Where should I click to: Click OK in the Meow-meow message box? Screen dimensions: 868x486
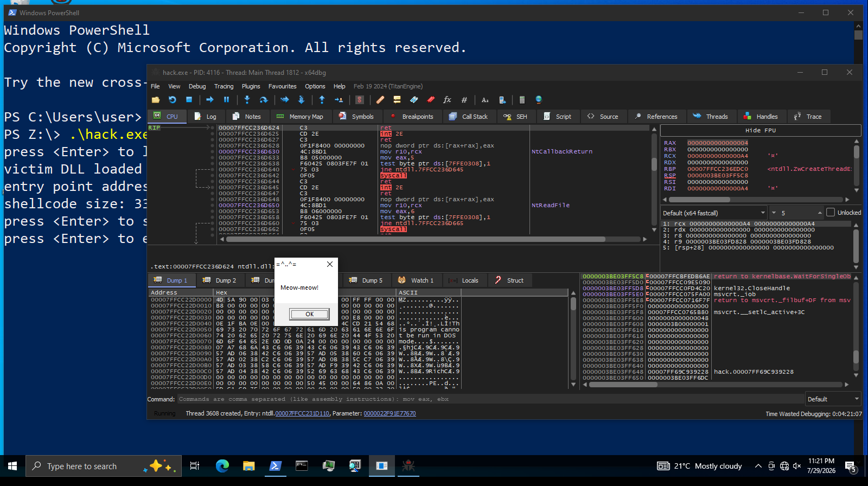tap(309, 314)
